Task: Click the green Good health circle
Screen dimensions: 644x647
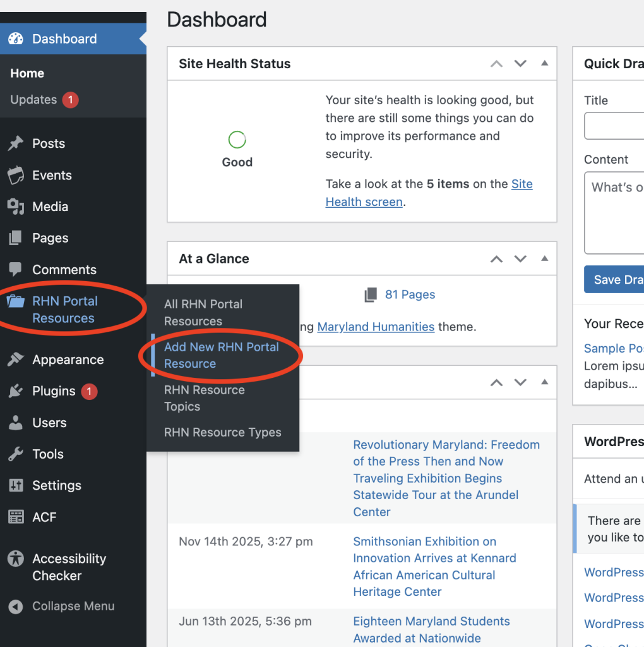Action: [x=237, y=140]
